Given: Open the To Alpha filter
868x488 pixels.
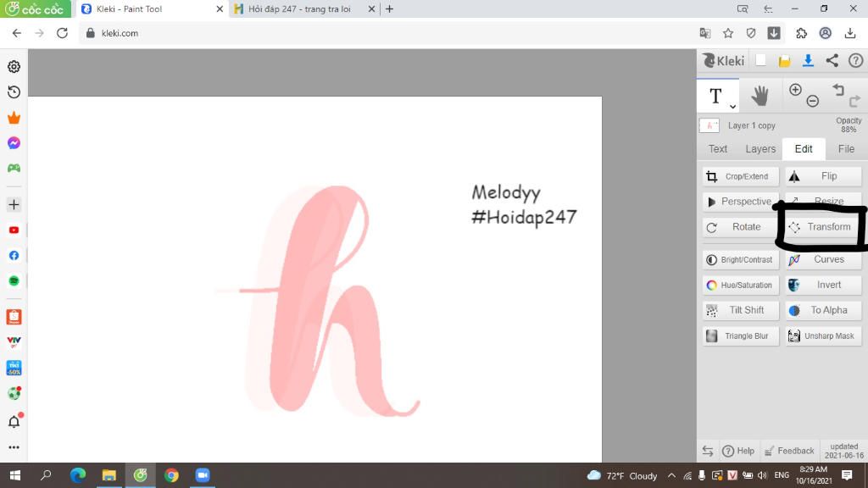Looking at the screenshot, I should pyautogui.click(x=823, y=310).
